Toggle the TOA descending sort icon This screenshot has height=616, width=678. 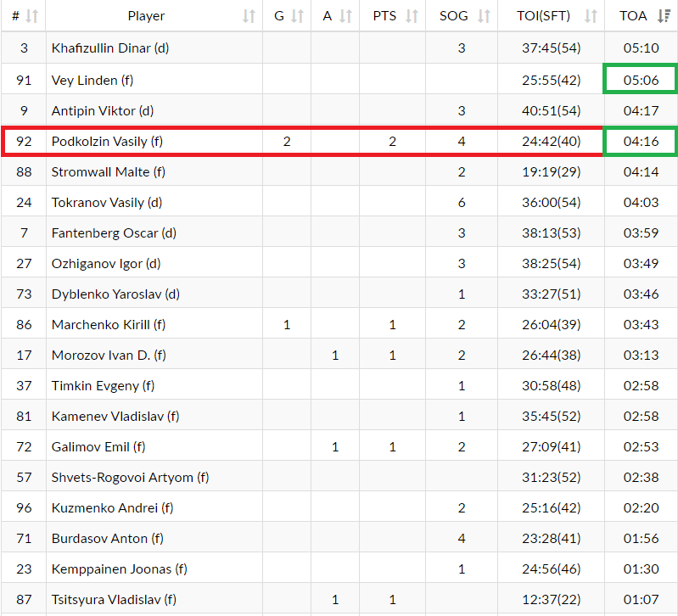664,16
